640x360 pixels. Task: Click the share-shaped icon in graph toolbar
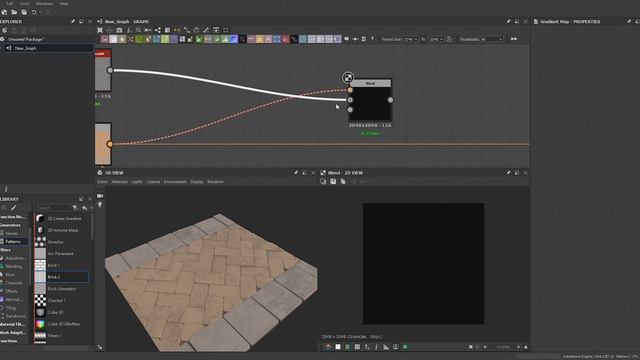tap(158, 30)
